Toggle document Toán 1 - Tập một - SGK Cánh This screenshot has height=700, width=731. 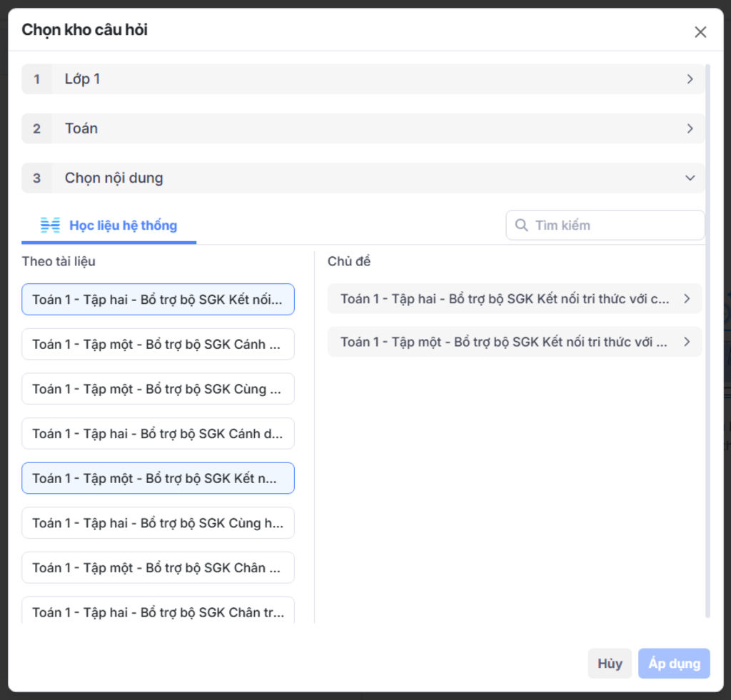point(158,344)
